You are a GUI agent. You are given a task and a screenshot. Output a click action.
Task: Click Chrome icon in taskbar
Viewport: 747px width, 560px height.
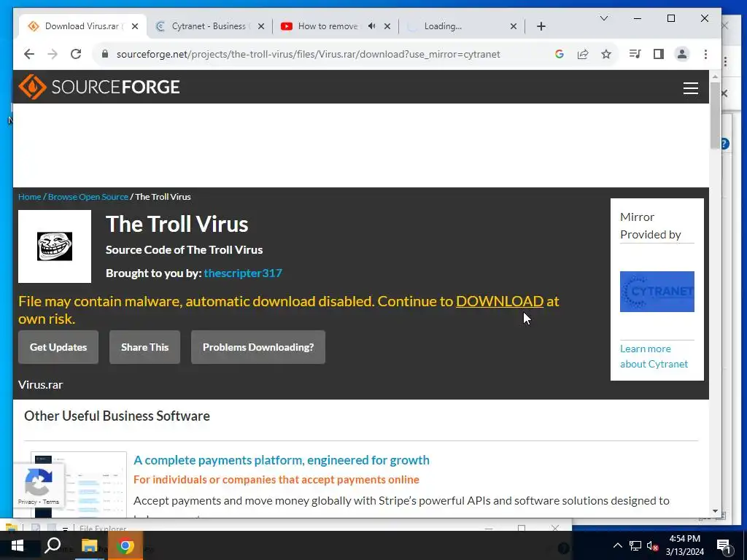point(125,545)
